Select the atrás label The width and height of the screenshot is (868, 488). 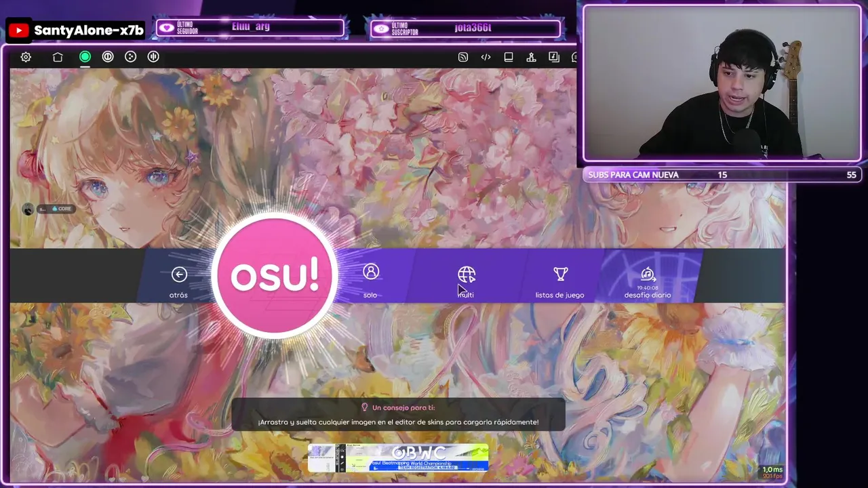[x=178, y=295]
